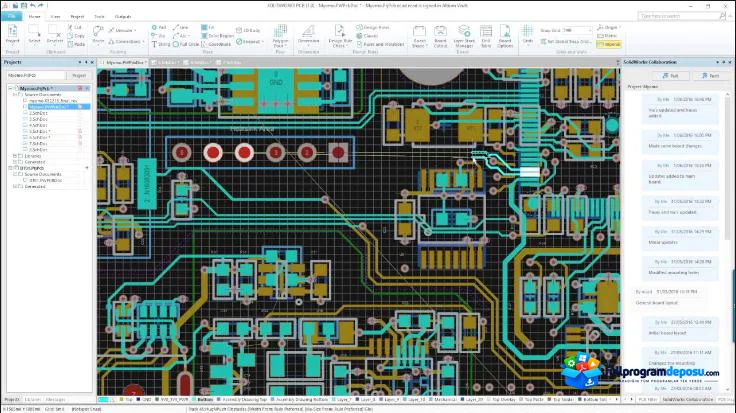
Task: Open the Origin dropdown
Action: click(609, 27)
